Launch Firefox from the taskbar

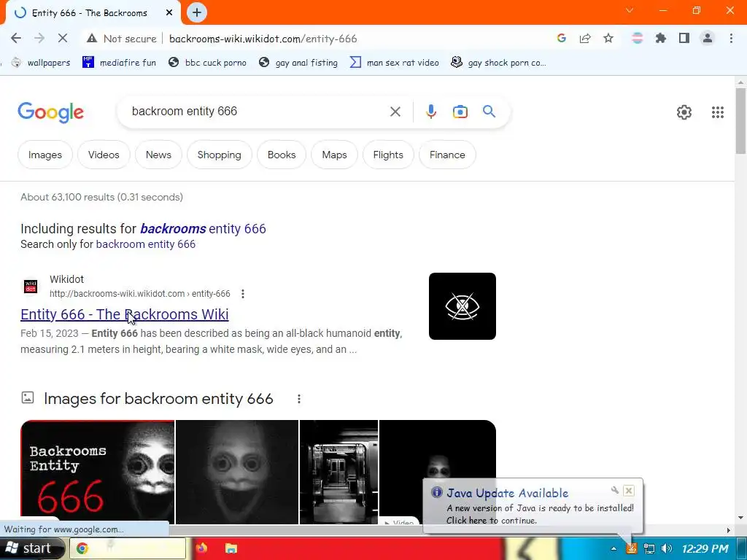tap(201, 548)
